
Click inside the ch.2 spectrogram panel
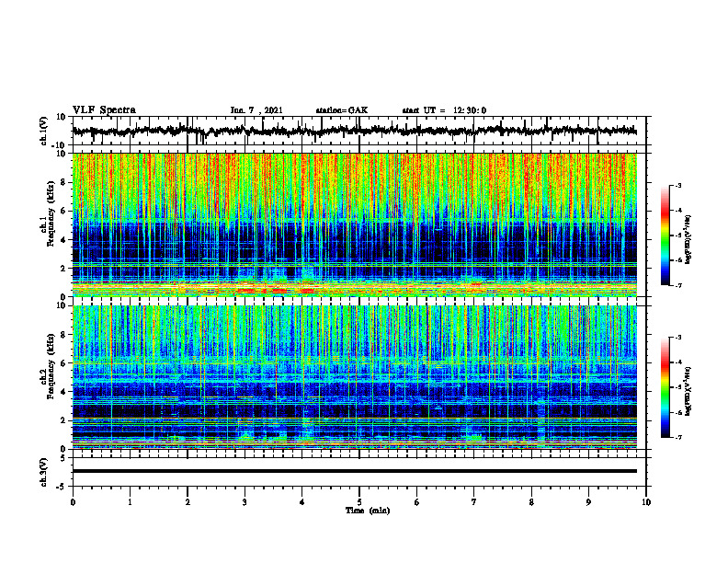tap(355, 377)
